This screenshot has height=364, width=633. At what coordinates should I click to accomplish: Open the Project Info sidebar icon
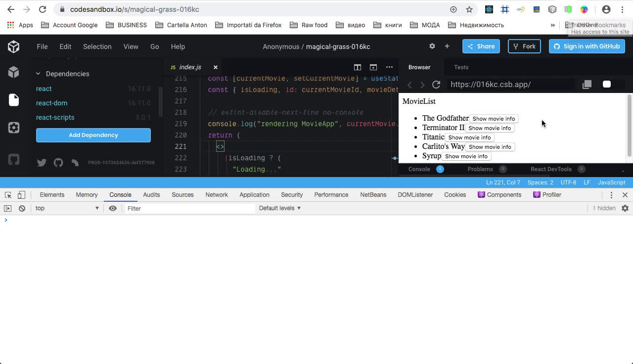[x=13, y=72]
